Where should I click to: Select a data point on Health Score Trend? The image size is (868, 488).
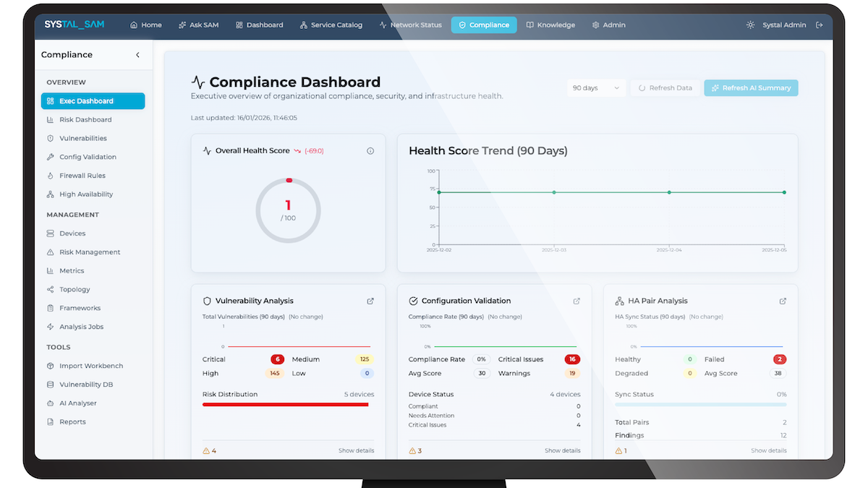553,192
